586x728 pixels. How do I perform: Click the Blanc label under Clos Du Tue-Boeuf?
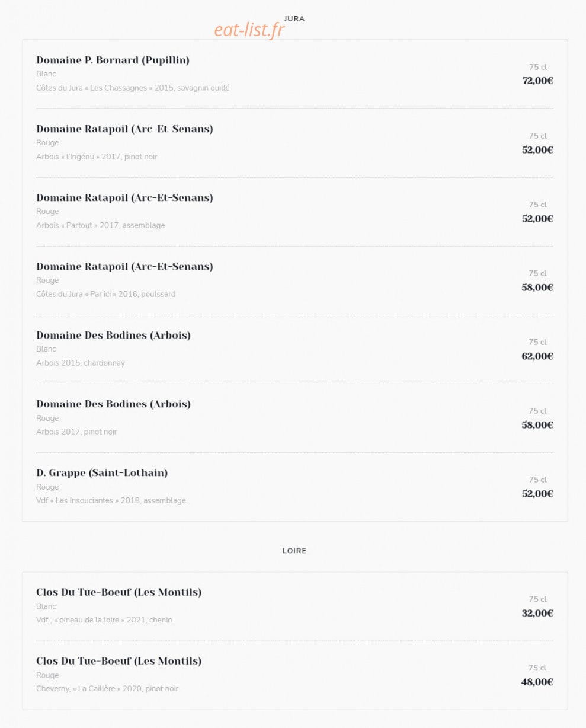[x=46, y=606]
